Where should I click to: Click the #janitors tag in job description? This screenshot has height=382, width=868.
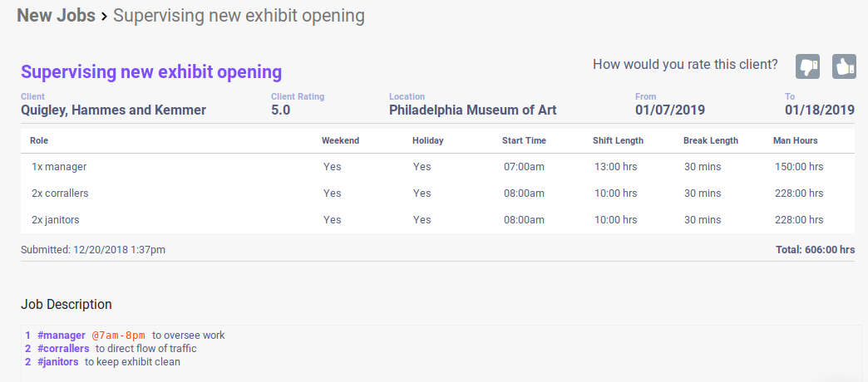[x=58, y=362]
